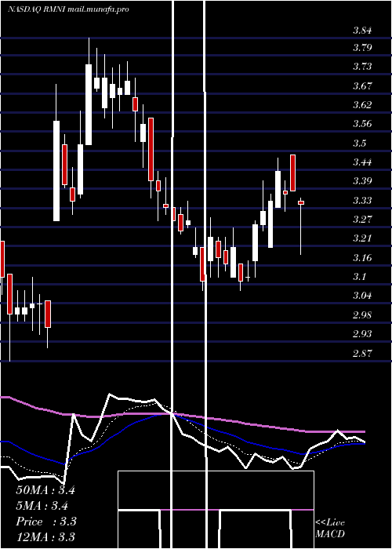The width and height of the screenshot is (392, 549).
Task: Click the 3.62 price axis label
Action: tap(362, 104)
